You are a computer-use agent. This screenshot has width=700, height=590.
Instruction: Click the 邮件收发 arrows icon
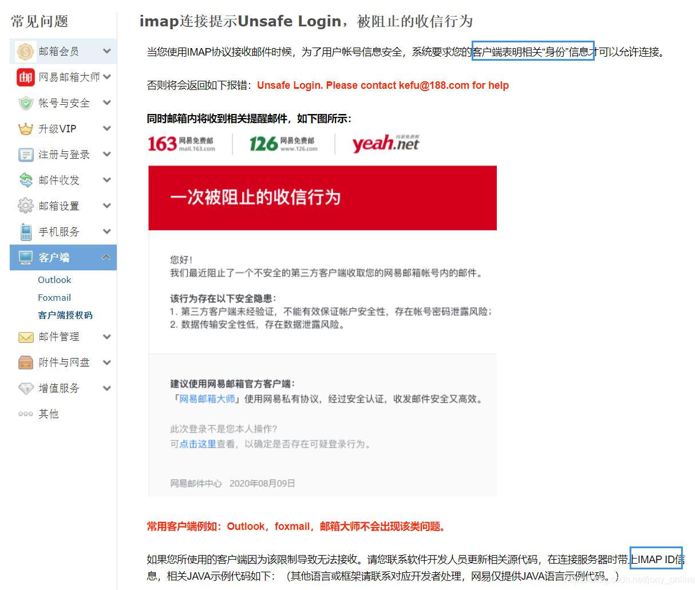point(26,180)
